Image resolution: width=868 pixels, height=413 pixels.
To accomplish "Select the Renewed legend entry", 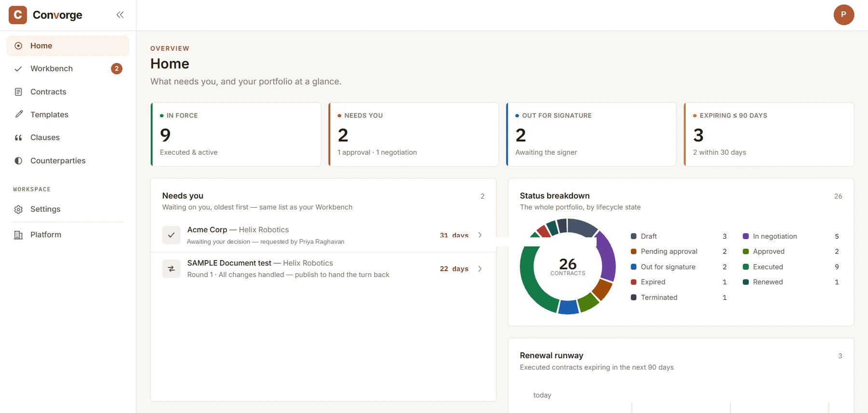I will 791,282.
